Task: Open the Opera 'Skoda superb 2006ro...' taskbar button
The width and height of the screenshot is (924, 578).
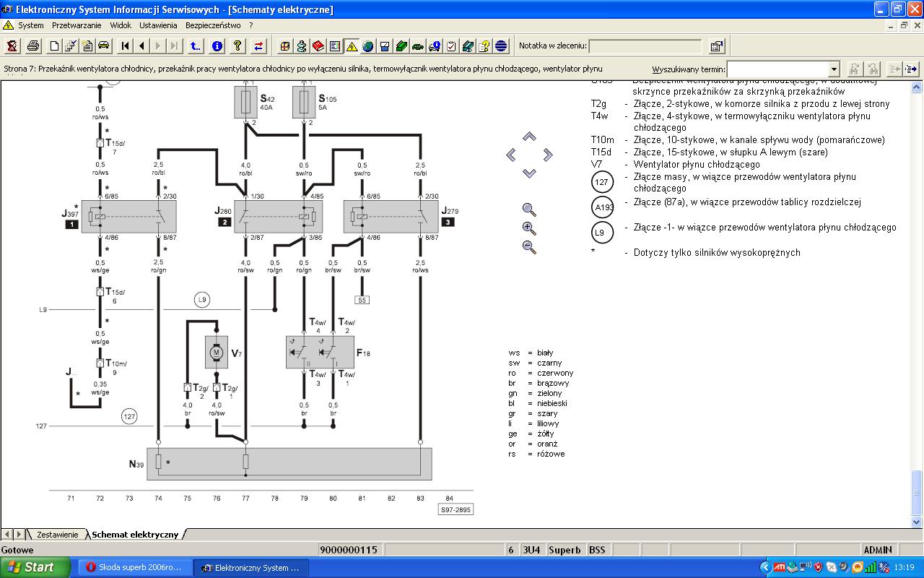Action: (134, 568)
